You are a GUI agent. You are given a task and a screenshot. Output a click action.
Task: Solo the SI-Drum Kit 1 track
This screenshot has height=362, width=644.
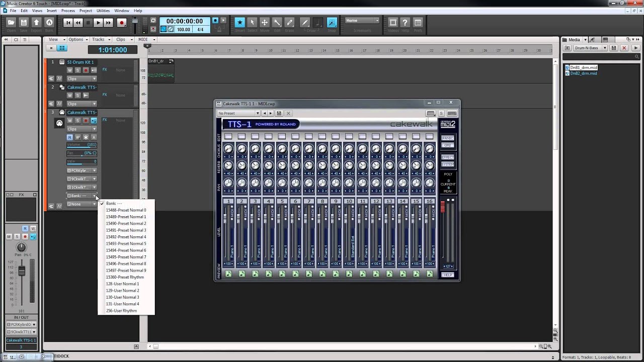[x=77, y=70]
